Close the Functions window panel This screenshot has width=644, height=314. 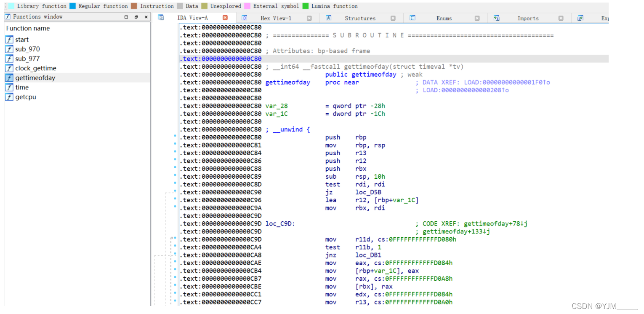(x=146, y=17)
